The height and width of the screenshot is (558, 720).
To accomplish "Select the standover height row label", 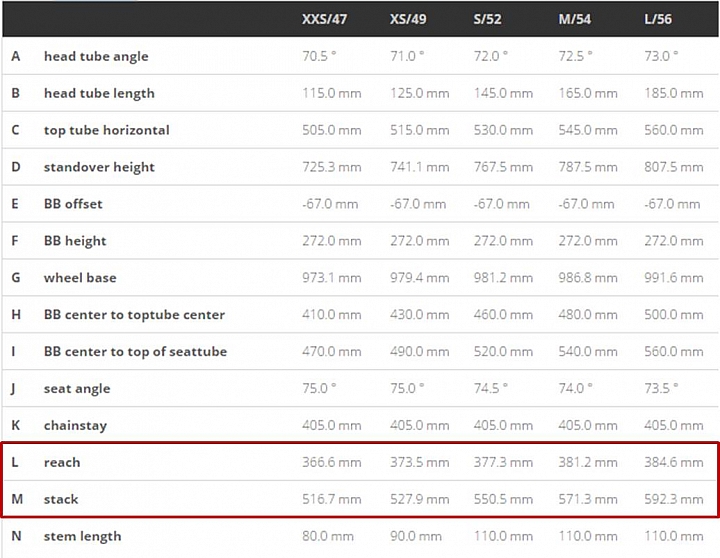I will point(99,167).
